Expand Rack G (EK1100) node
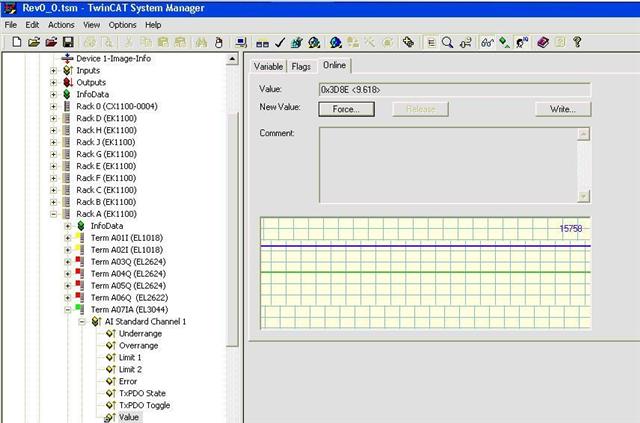Screen dimensions: 640x423 point(53,154)
